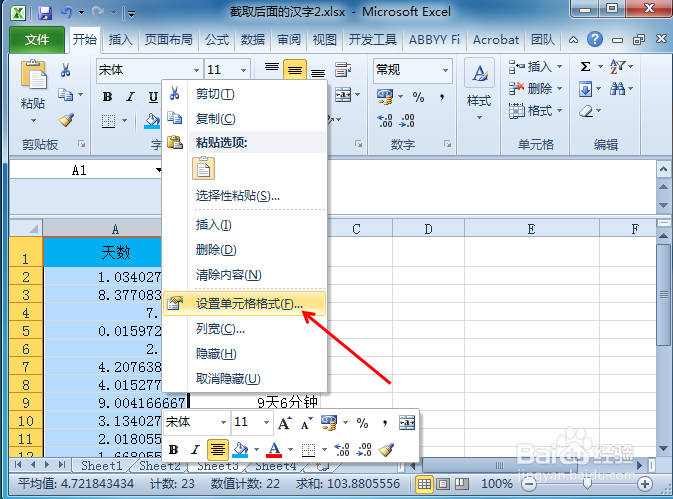
Task: Open mini toolbar font size dropdown
Action: [266, 423]
